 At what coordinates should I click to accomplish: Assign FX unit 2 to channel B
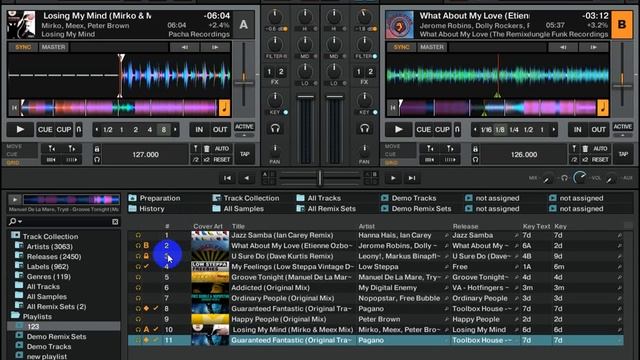[x=371, y=72]
